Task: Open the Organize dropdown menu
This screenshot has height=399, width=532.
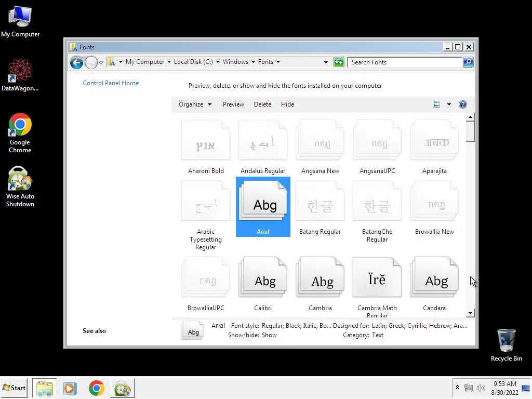Action: pyautogui.click(x=195, y=104)
